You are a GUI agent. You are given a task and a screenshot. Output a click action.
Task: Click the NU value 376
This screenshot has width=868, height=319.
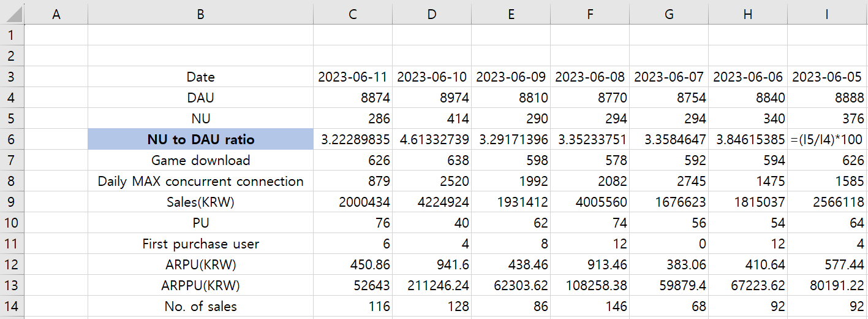coord(828,118)
